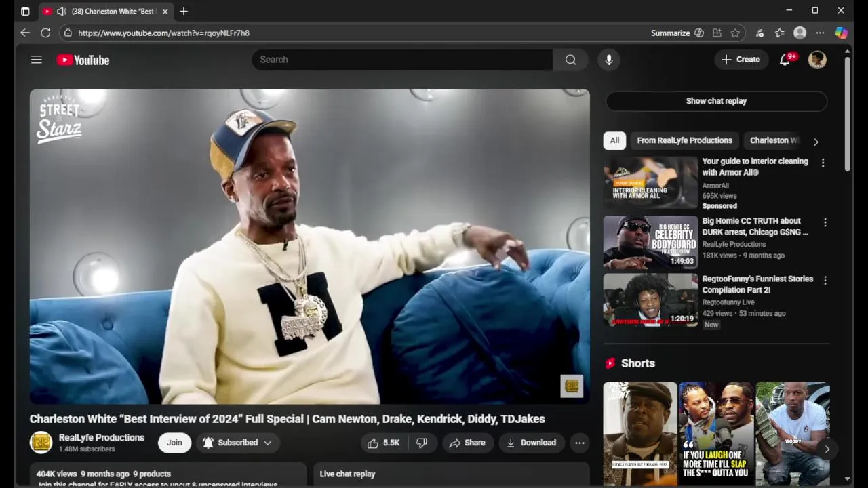Go back in the browser
Screen dimensions: 868x488
coord(25,33)
